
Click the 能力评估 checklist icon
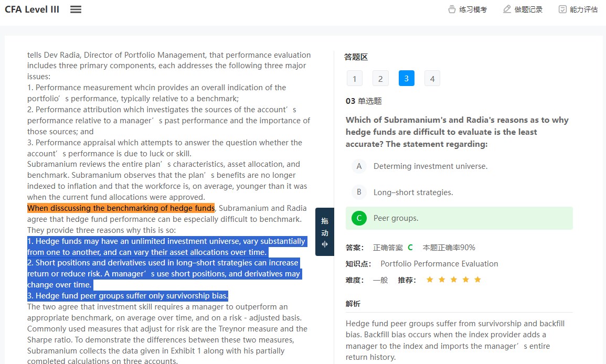click(x=562, y=9)
